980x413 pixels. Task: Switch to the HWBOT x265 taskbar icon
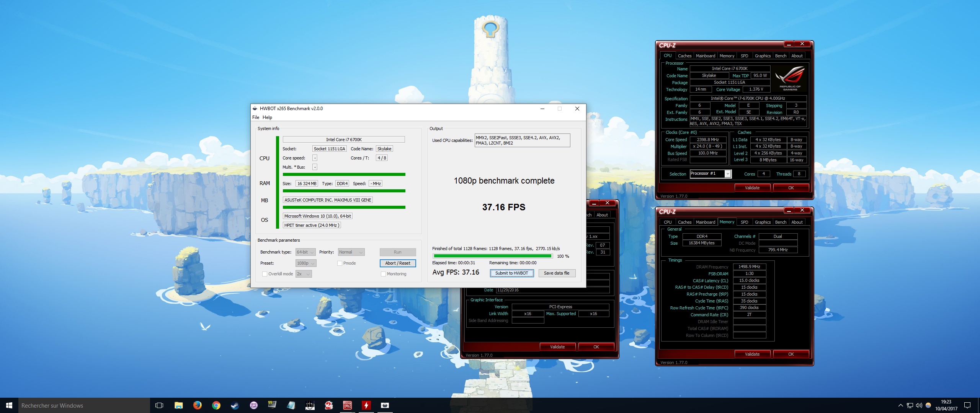(x=385, y=405)
